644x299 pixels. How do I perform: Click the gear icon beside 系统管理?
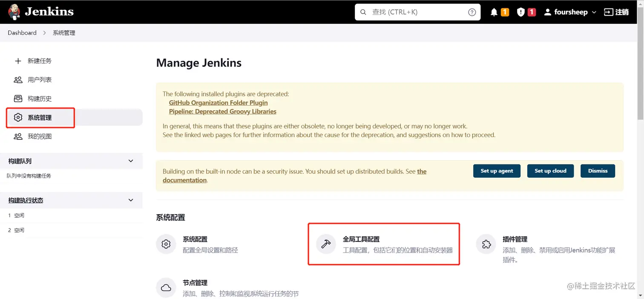point(18,118)
